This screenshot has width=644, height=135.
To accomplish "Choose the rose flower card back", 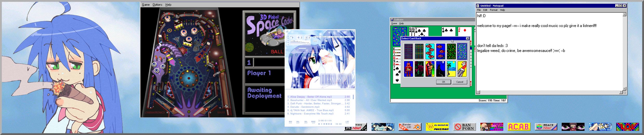I will tap(419, 69).
